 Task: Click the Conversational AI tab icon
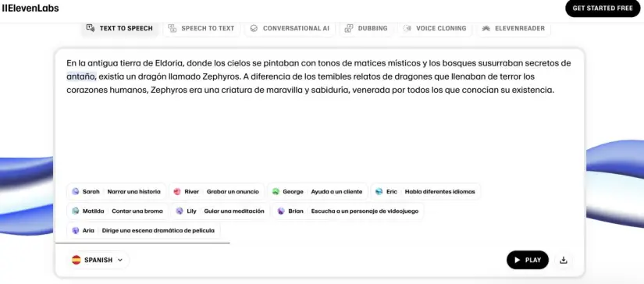coord(254,28)
